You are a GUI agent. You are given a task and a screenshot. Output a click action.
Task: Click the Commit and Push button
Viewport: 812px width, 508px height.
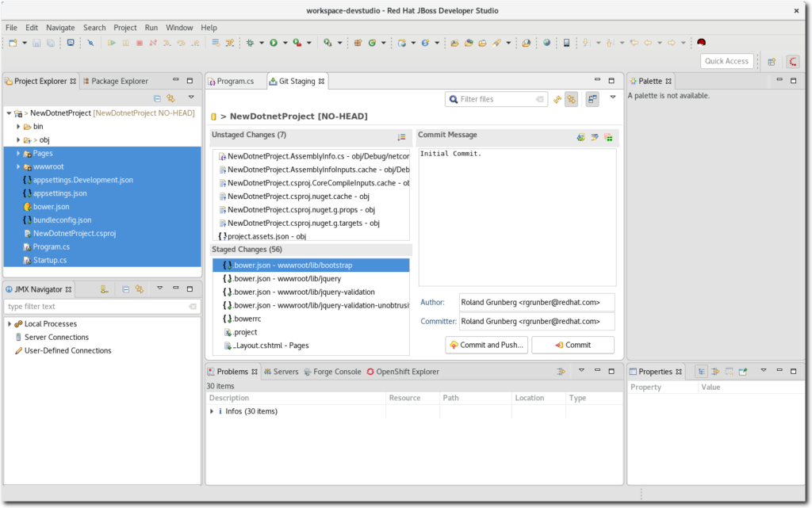486,345
